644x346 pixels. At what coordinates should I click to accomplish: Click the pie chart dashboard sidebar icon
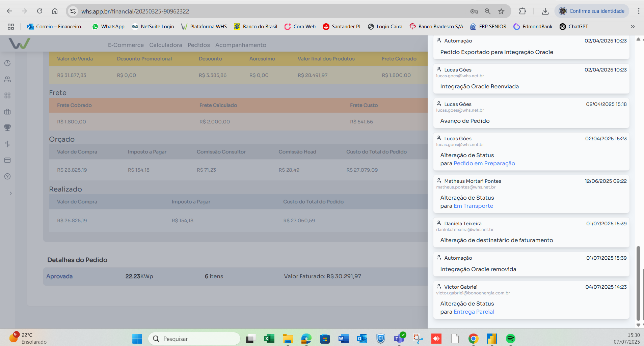tap(7, 63)
